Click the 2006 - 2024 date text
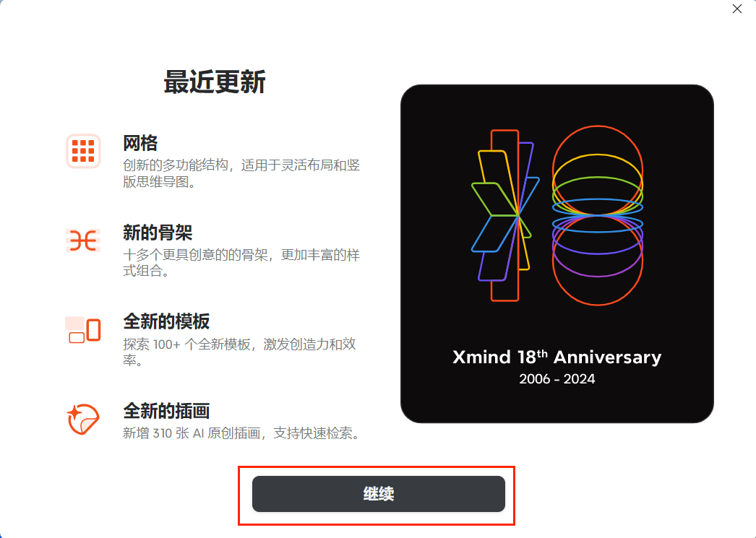 (557, 379)
